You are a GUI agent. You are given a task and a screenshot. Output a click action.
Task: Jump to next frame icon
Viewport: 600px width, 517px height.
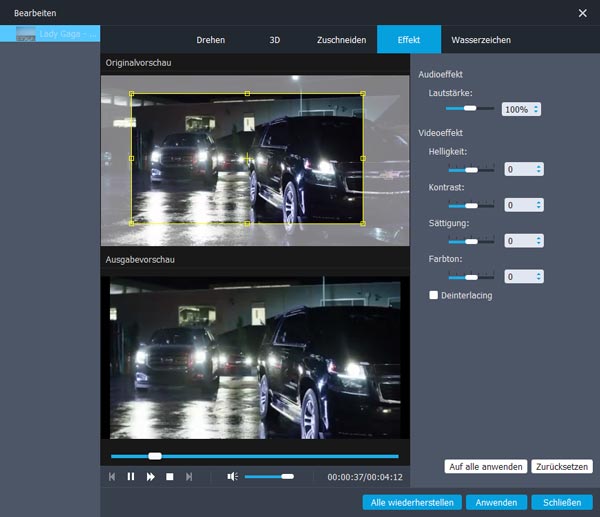pos(189,477)
